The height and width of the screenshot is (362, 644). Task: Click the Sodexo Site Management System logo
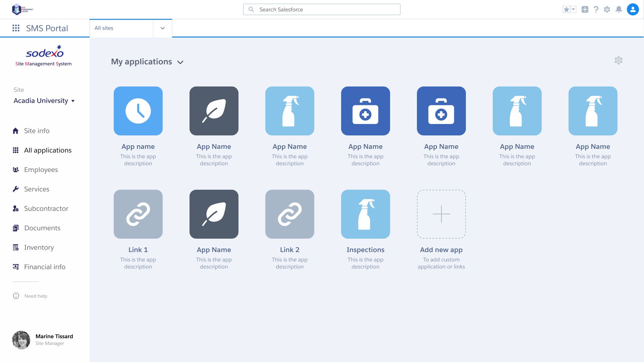(x=44, y=56)
